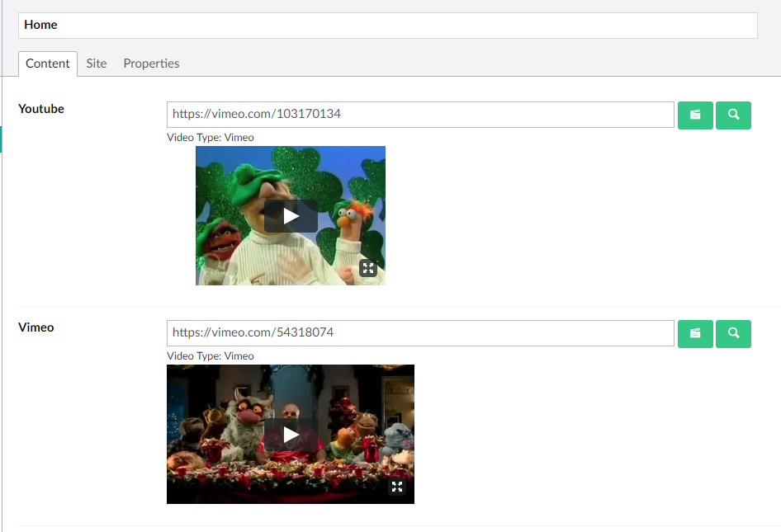This screenshot has height=532, width=781.
Task: Play the Vimeo row video preview
Action: click(291, 435)
